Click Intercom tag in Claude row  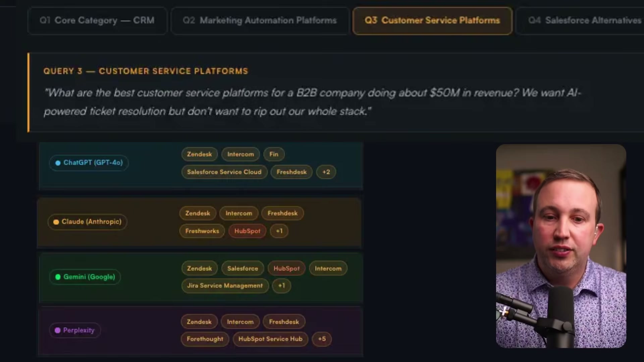[239, 213]
